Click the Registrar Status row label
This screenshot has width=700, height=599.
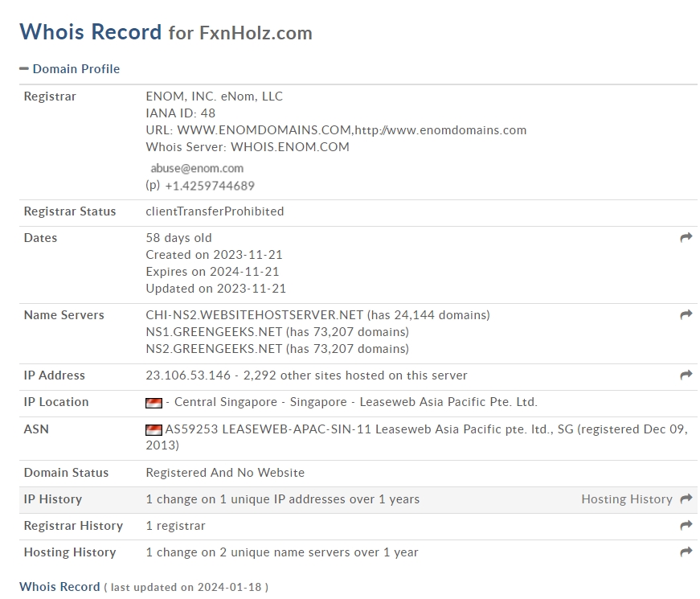click(x=70, y=211)
